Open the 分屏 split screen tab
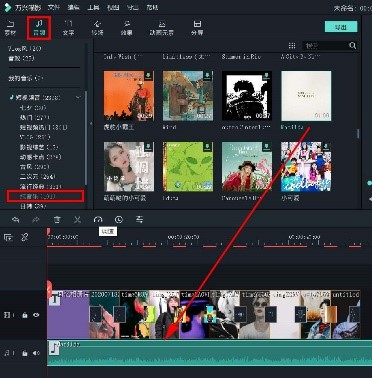This screenshot has width=372, height=378. 197,28
